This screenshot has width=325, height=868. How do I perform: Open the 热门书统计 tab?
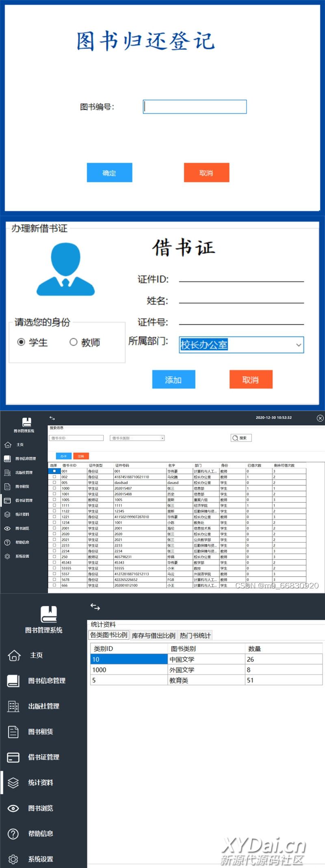tap(195, 635)
